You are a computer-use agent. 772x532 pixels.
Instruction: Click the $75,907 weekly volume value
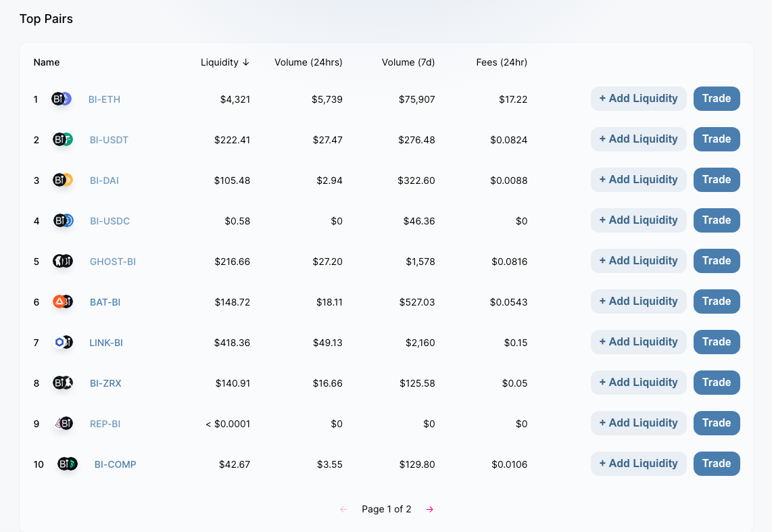click(416, 99)
